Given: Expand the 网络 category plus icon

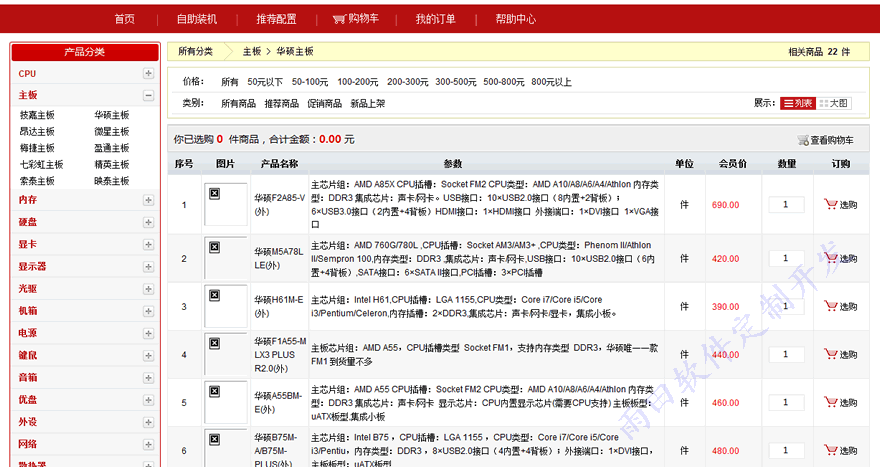Looking at the screenshot, I should pos(148,445).
